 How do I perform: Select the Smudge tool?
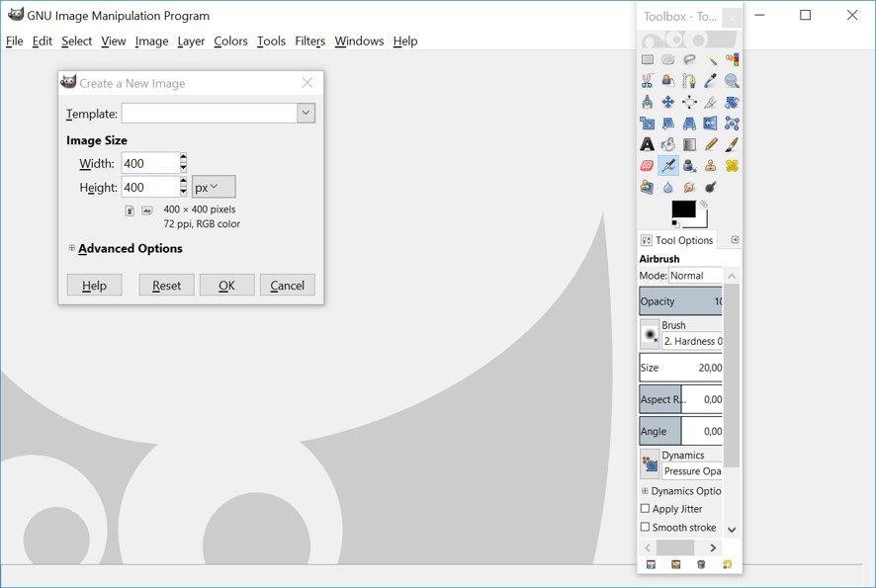point(689,187)
